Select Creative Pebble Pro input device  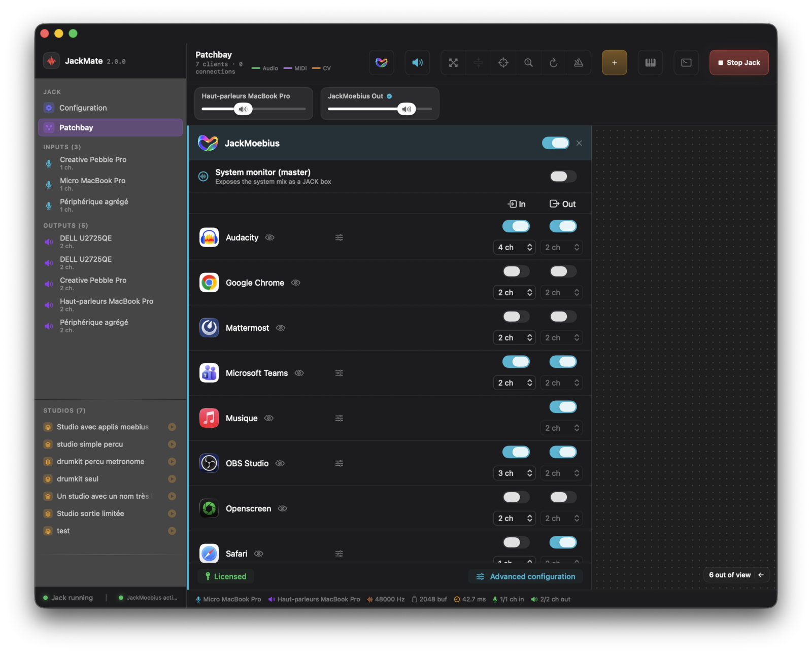tap(110, 163)
